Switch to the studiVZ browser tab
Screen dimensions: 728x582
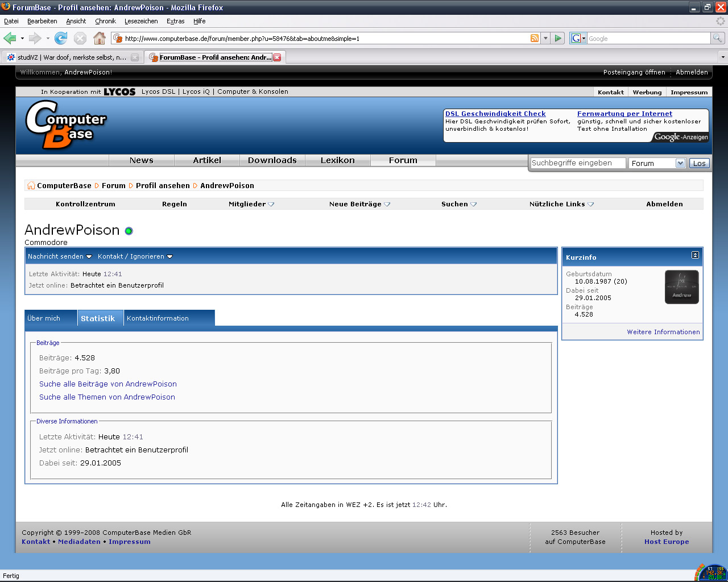(x=72, y=57)
